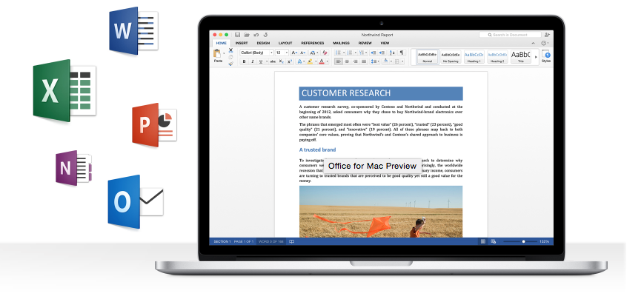Click the Paste clipboard icon

(x=217, y=53)
